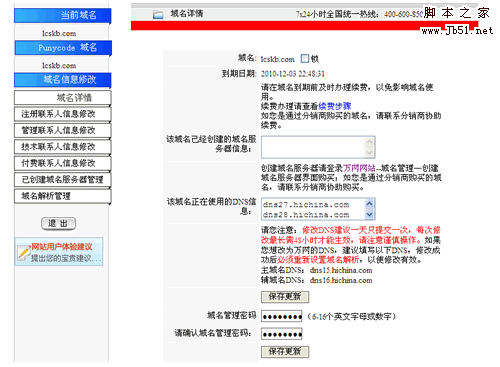Screen dimensions: 500x367
Task: Open 已创建域名服务器管理 menu item
Action: pyautogui.click(x=63, y=180)
